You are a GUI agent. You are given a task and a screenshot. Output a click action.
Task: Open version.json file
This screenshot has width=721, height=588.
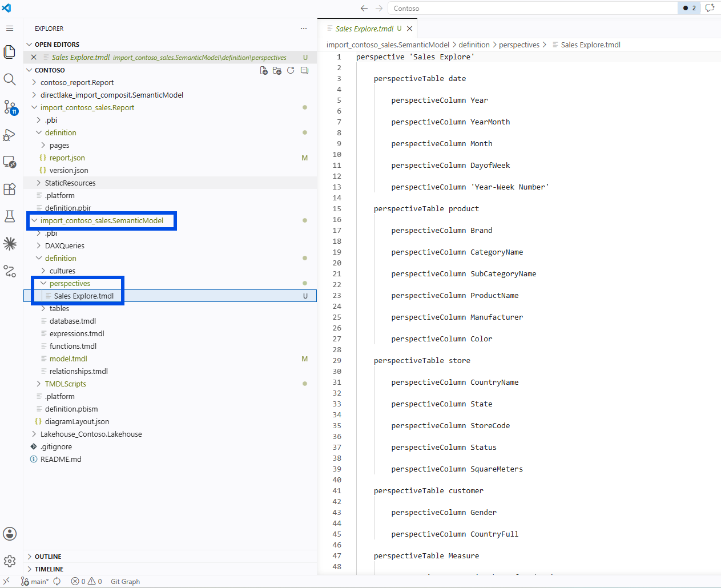[69, 170]
